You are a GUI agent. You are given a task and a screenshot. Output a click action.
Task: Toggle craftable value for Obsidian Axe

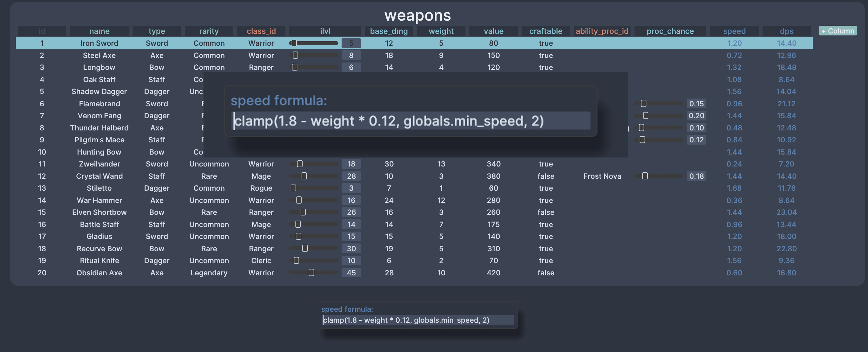(x=545, y=273)
